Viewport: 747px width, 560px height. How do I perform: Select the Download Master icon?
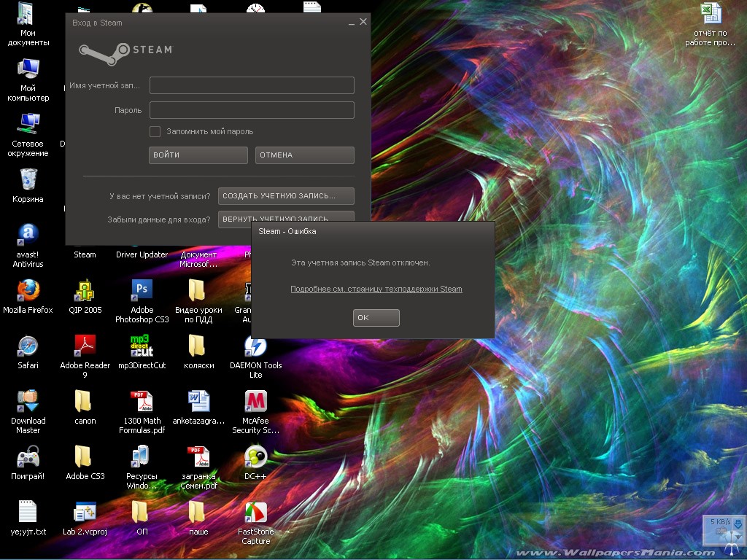click(x=28, y=413)
